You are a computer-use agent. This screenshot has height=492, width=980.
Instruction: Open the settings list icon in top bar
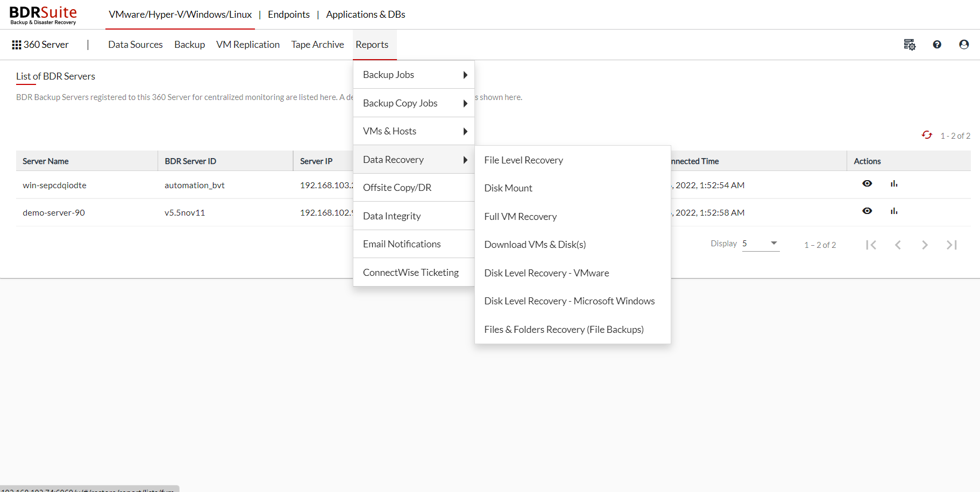[x=910, y=45]
